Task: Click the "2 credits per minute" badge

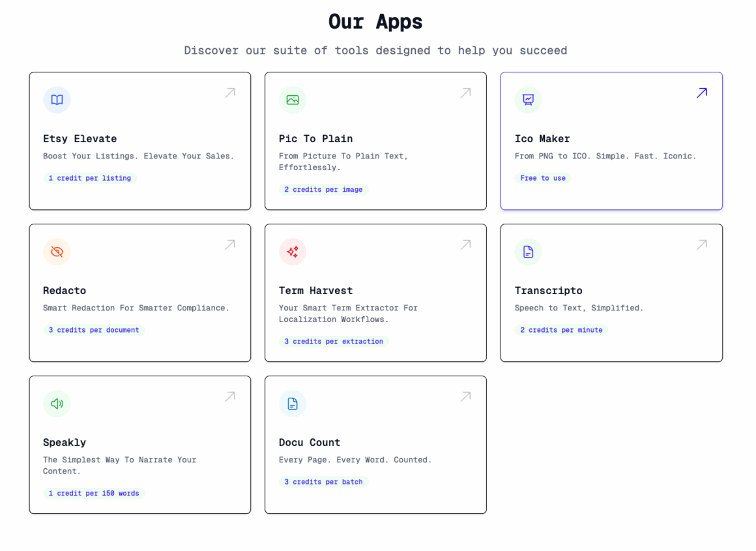Action: [561, 330]
